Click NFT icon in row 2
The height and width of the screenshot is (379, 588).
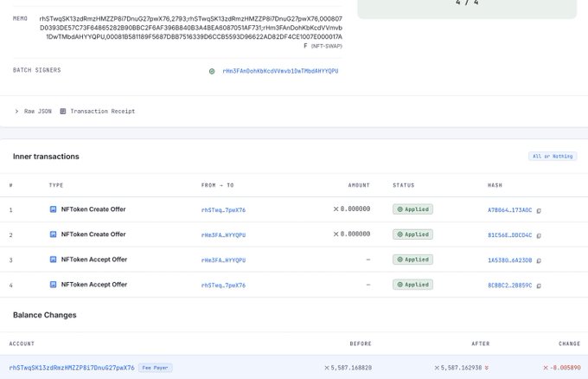pos(54,234)
